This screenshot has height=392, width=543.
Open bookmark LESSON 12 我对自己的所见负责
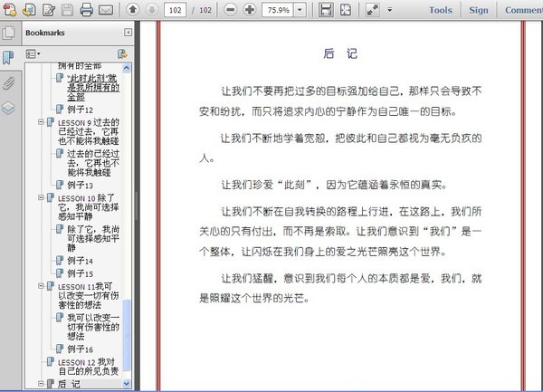pos(89,367)
